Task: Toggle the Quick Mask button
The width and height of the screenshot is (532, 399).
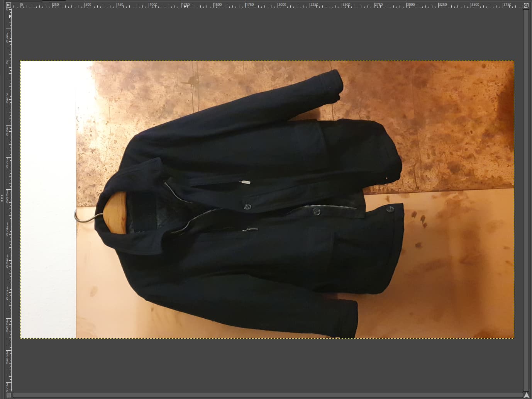Action: (8, 395)
